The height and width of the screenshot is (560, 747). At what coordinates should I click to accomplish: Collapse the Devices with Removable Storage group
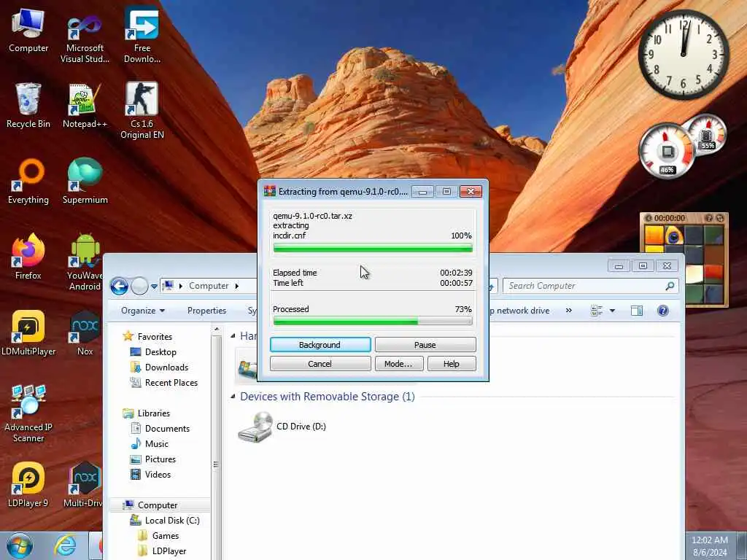point(233,396)
